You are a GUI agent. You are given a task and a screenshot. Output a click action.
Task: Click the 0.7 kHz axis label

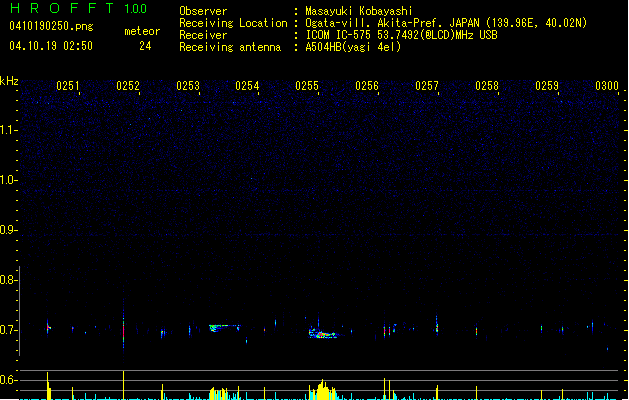click(x=9, y=330)
